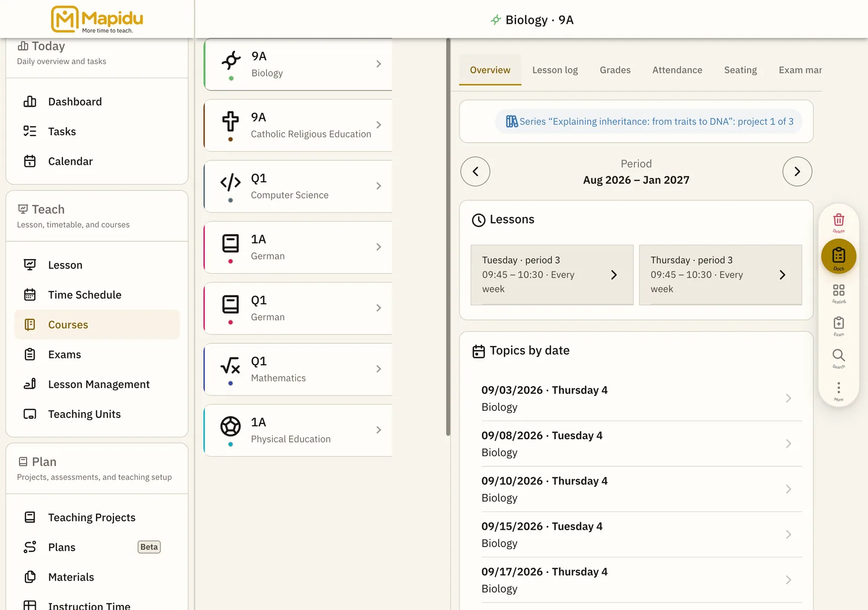Open the Docs clipboard button

click(x=839, y=256)
